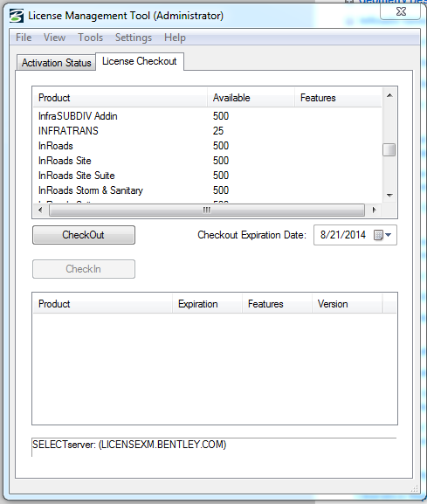Select the License Checkout tab
Screen dimensions: 427x504
click(x=140, y=61)
